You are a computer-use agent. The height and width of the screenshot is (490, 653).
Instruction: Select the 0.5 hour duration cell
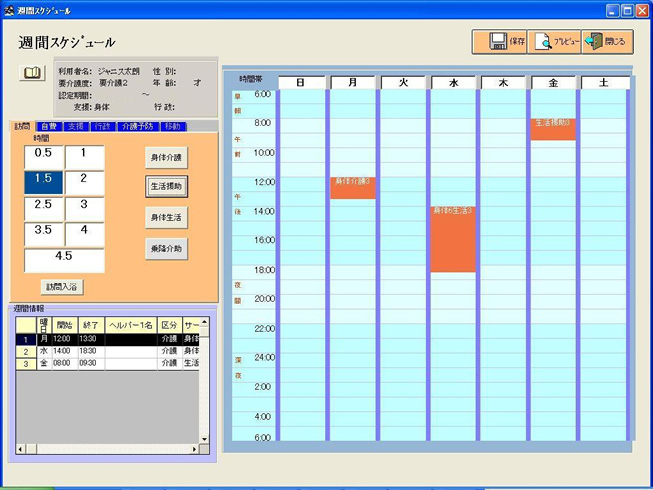tap(43, 155)
